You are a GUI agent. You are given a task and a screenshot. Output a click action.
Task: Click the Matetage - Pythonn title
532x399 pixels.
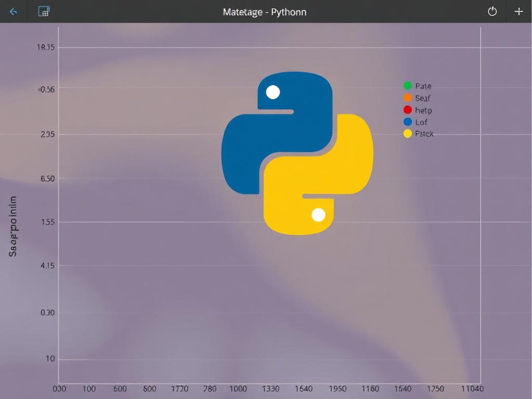click(264, 12)
